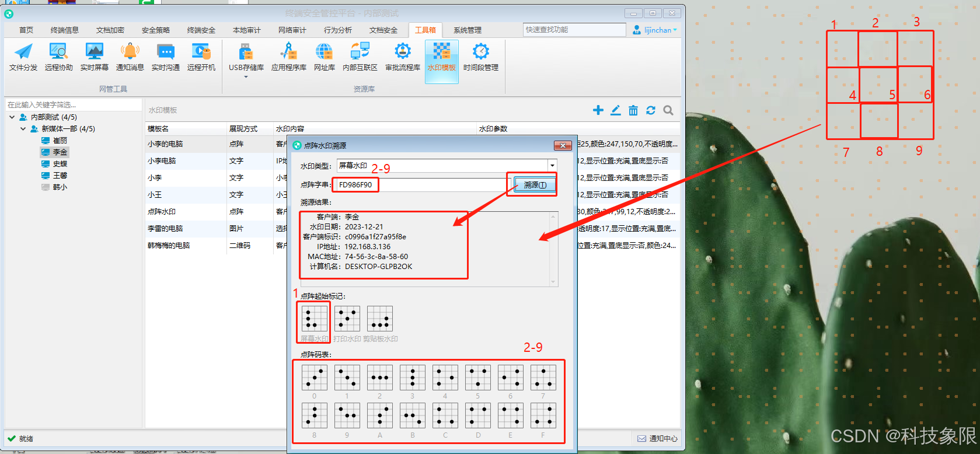Expand the USB存储库 dropdown arrow
Viewport: 980px width, 454px height.
(246, 76)
